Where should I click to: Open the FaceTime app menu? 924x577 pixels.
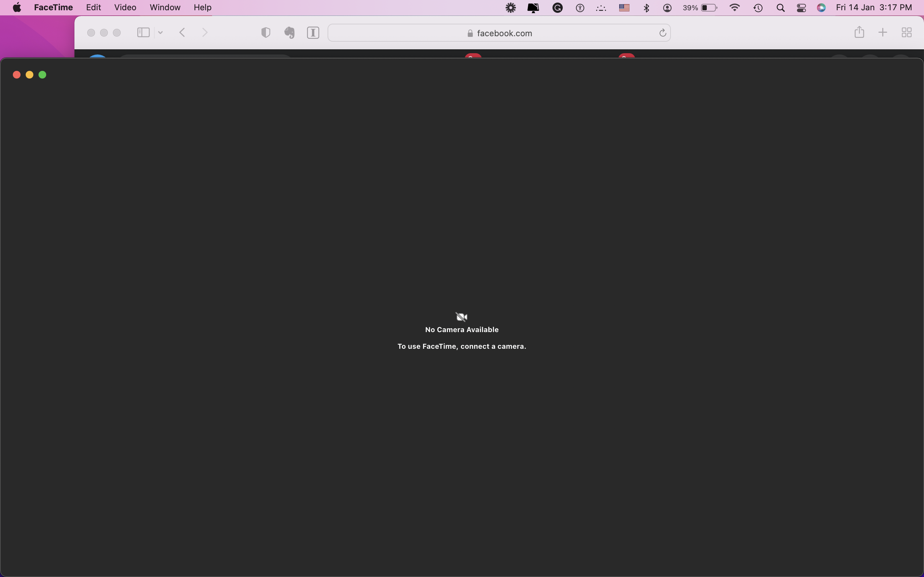(53, 8)
